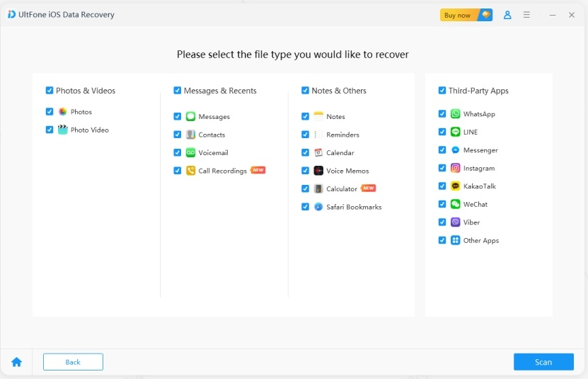
Task: Click the Instagram icon
Action: (x=455, y=168)
